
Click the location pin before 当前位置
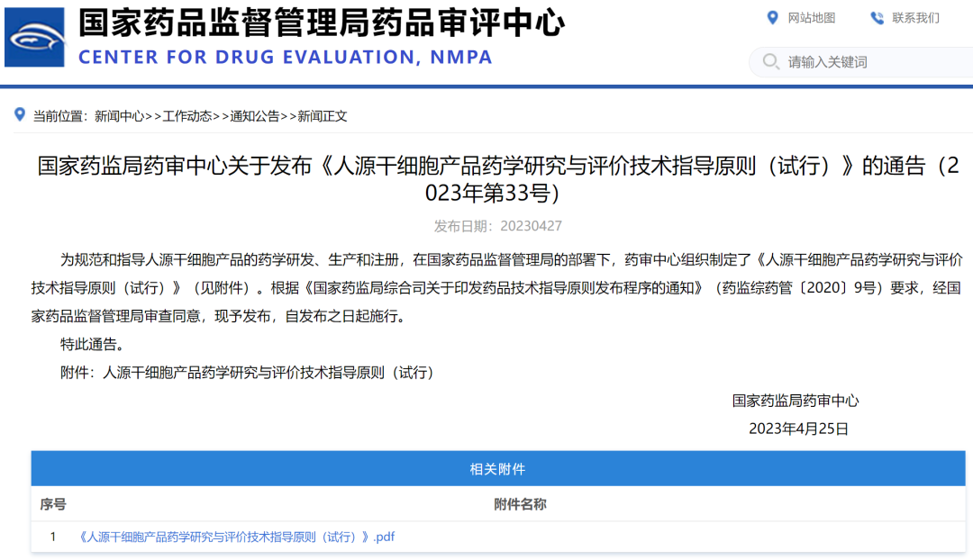[x=20, y=115]
